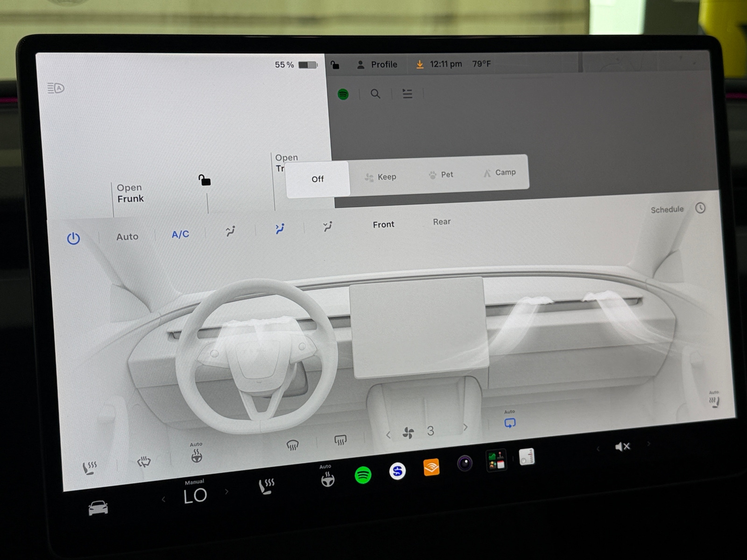The height and width of the screenshot is (560, 747).
Task: Turn on front windshield defrost
Action: pyautogui.click(x=292, y=445)
